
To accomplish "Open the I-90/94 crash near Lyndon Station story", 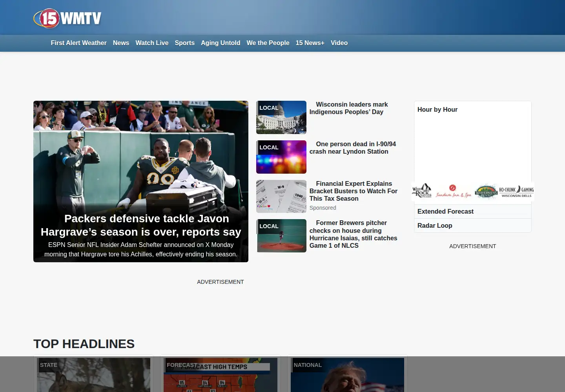I will click(x=353, y=148).
